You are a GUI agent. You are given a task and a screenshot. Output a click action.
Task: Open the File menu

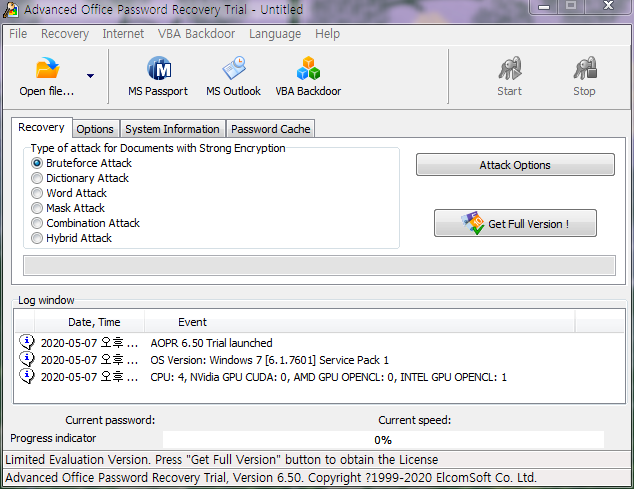(x=18, y=34)
